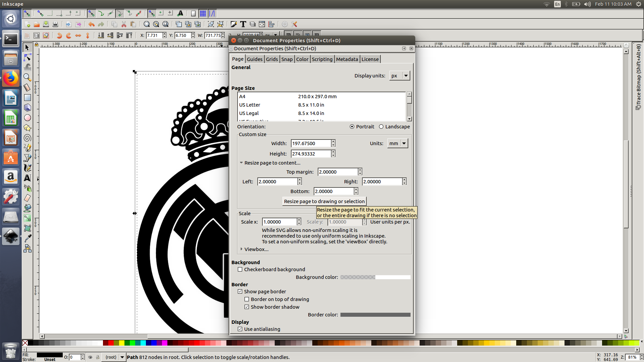Select the Spray tool
Image resolution: width=644 pixels, height=362 pixels.
28,188
